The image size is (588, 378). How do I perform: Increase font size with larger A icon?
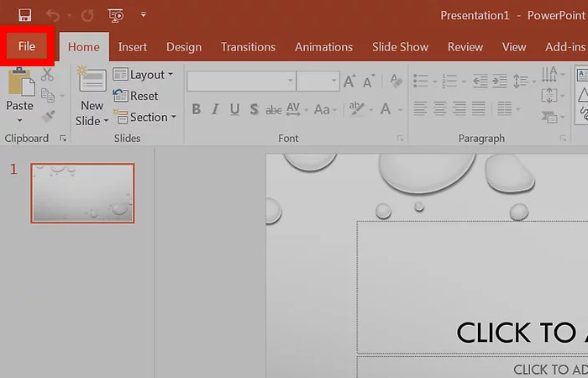349,81
